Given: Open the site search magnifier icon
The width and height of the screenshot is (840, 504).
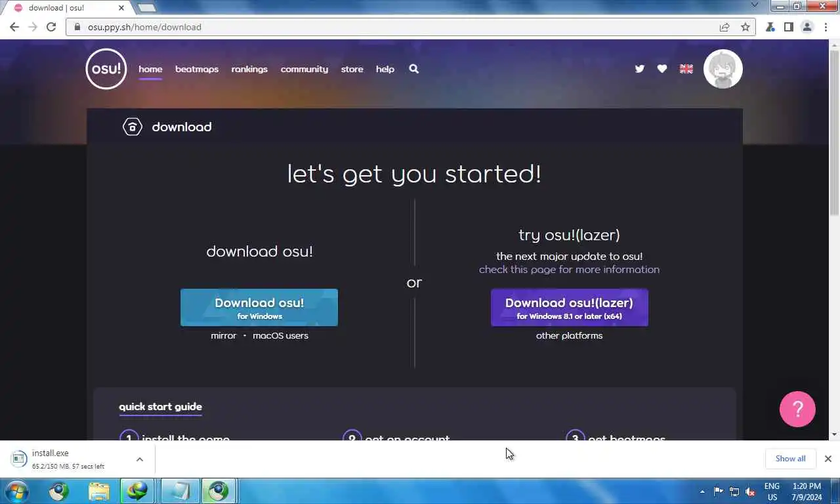Looking at the screenshot, I should click(413, 69).
